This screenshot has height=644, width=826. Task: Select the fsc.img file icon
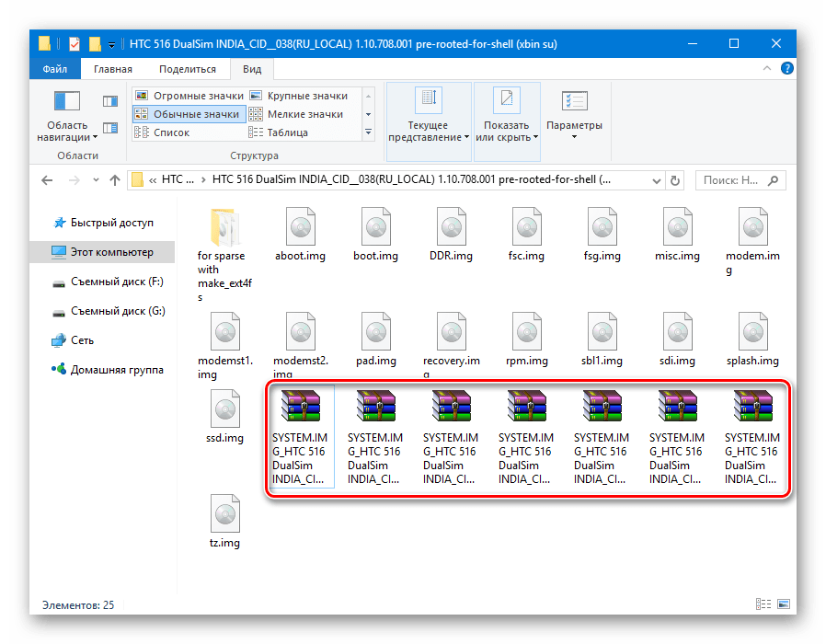[x=526, y=227]
